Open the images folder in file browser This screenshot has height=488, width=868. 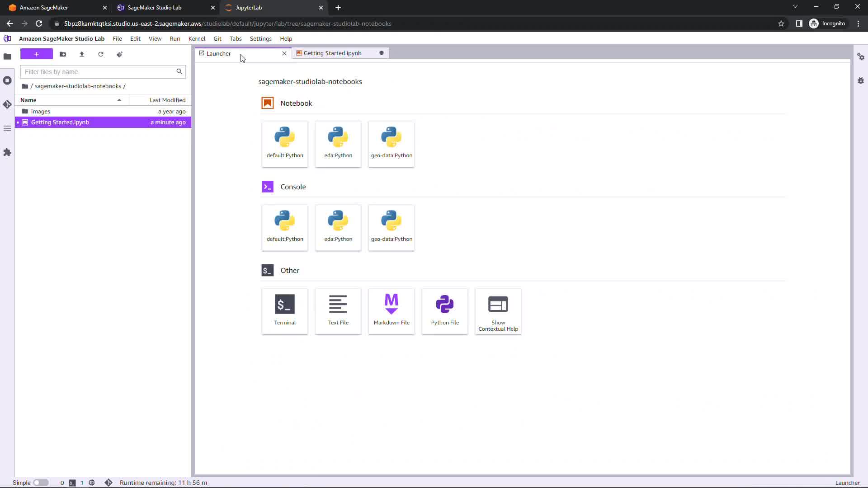click(x=41, y=111)
